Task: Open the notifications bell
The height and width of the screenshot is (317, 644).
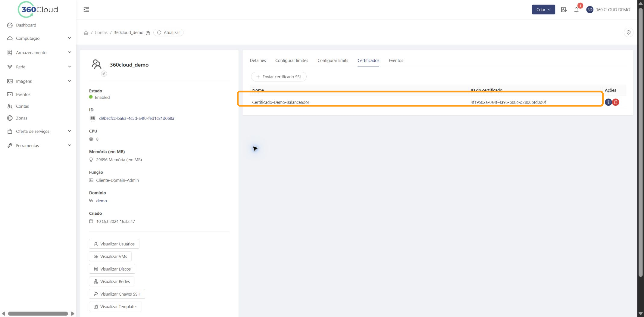Action: coord(576,10)
